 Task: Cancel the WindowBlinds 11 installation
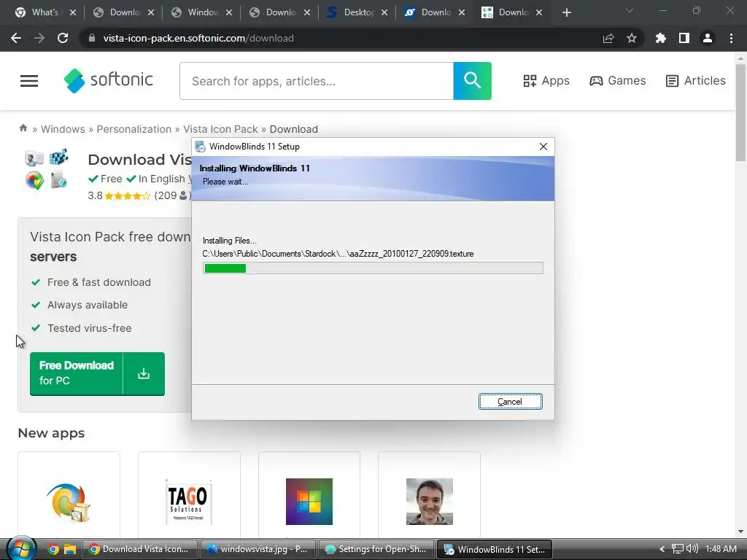pyautogui.click(x=510, y=402)
